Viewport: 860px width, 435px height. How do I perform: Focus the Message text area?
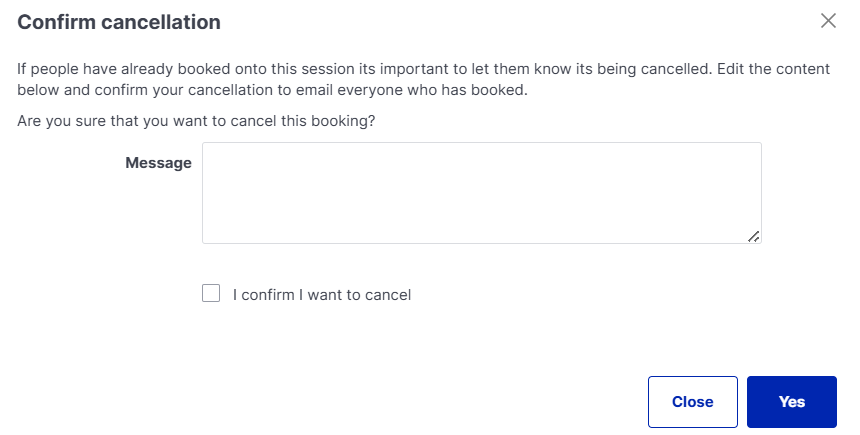481,192
